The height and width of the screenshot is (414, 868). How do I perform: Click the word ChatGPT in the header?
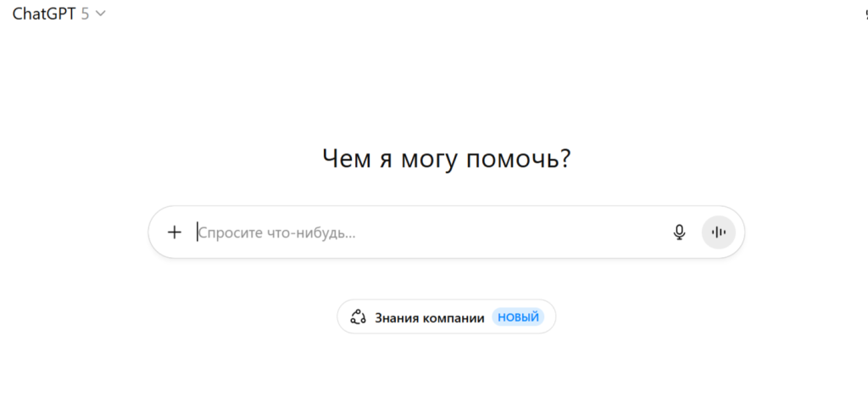click(x=44, y=14)
